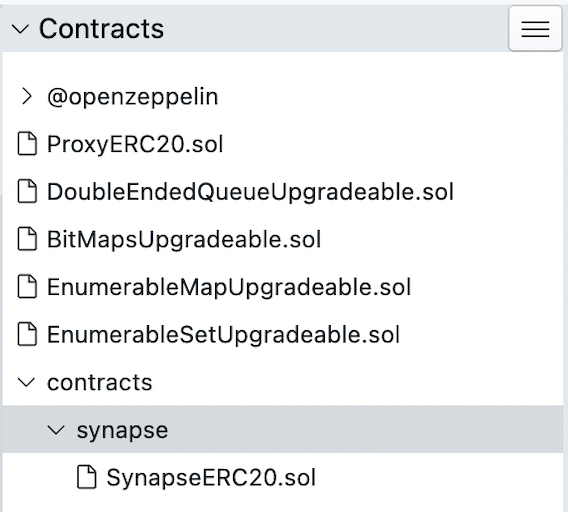Click the EnumerableSetUpgradeable.sol file icon
The height and width of the screenshot is (512, 568).
(27, 334)
